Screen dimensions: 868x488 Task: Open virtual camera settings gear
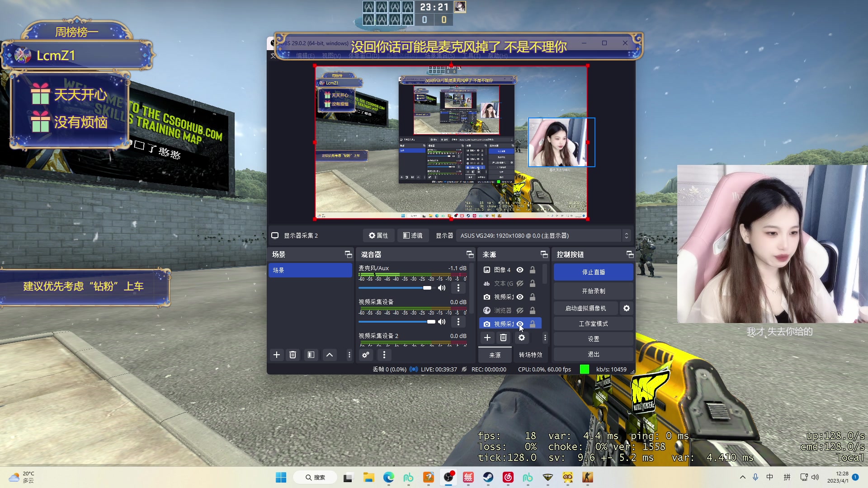(627, 308)
